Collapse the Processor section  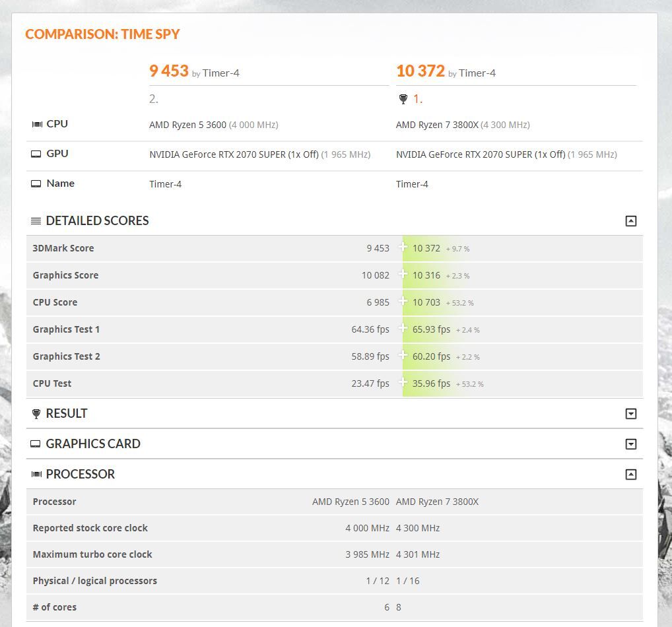(x=630, y=474)
